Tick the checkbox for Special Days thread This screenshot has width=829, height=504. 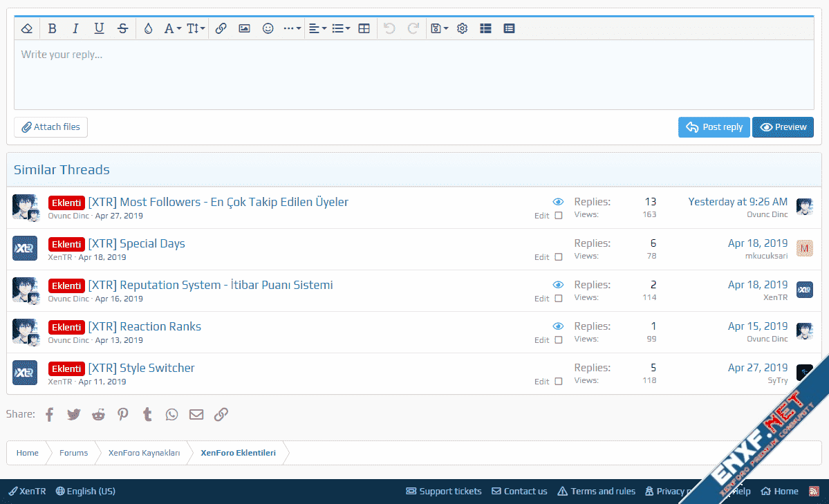(559, 257)
